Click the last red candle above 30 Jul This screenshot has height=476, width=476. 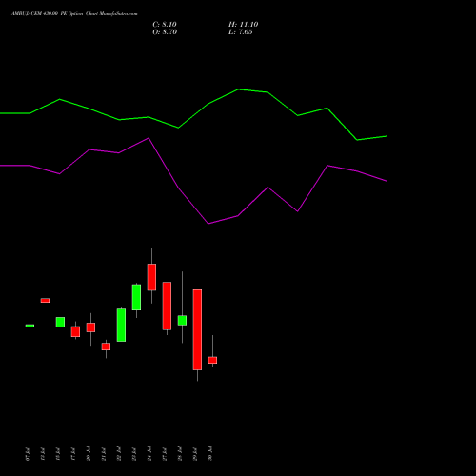tap(212, 360)
